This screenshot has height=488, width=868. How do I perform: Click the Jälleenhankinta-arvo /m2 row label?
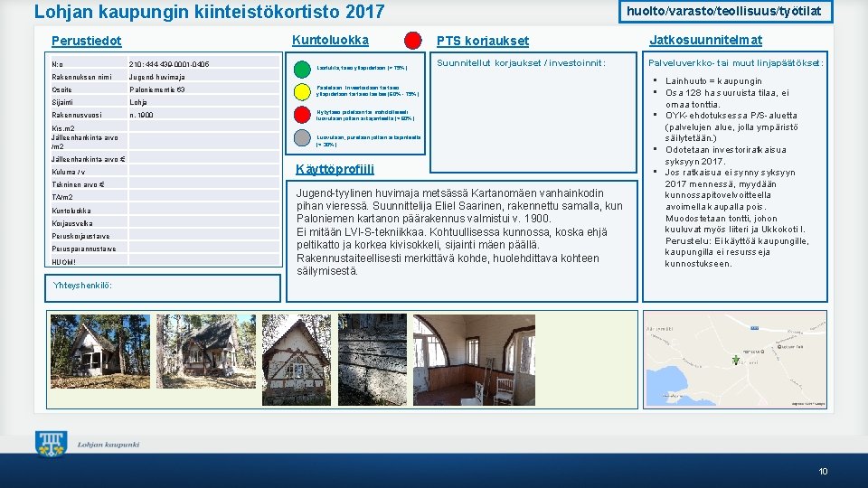pyautogui.click(x=85, y=142)
